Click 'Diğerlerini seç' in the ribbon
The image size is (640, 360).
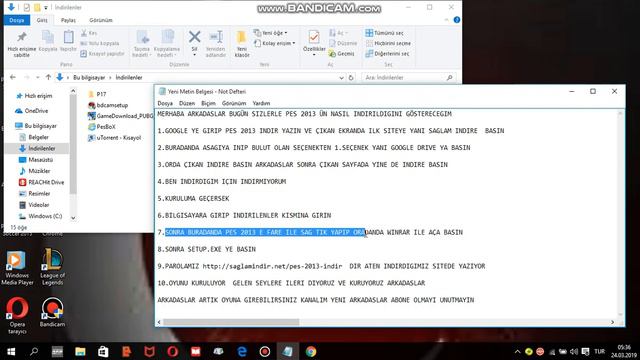click(x=387, y=53)
